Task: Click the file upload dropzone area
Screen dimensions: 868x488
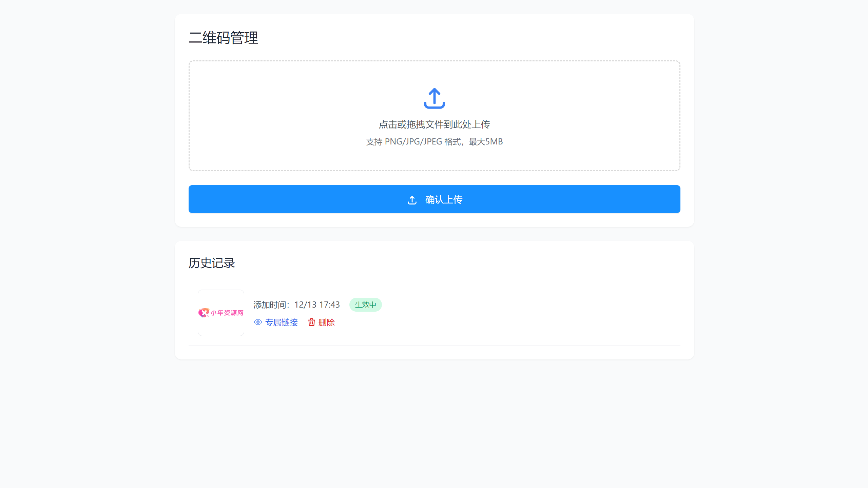Action: (x=435, y=116)
